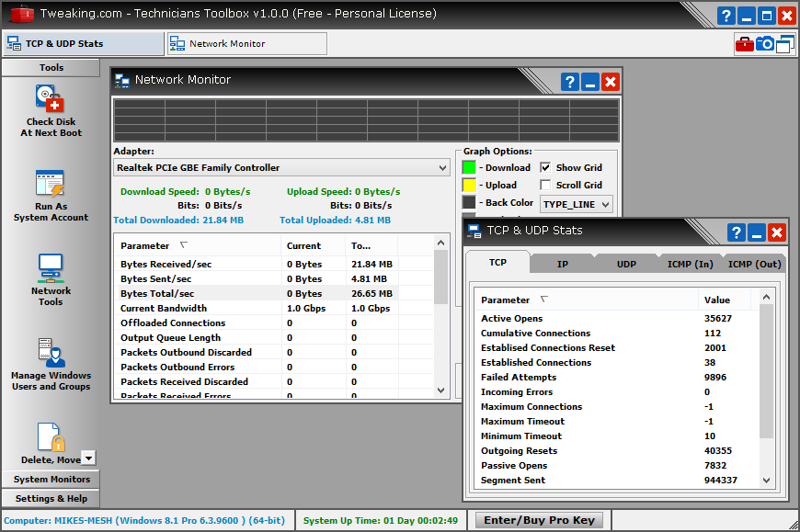Open help for the main Technicians Toolbox window
Image resolution: width=800 pixels, height=532 pixels.
pyautogui.click(x=726, y=16)
